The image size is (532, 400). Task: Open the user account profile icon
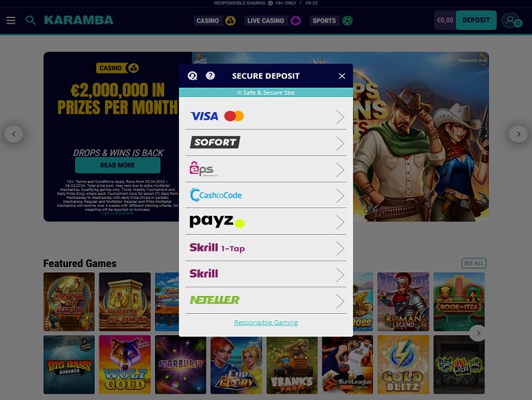click(x=512, y=20)
